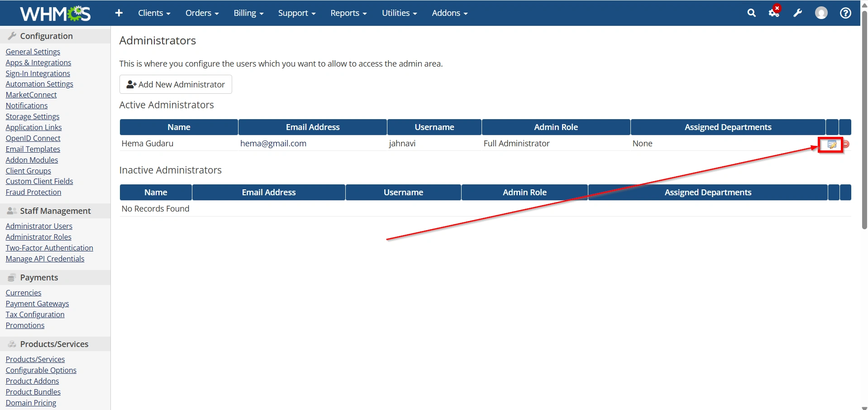This screenshot has width=868, height=410.
Task: Expand the Billing menu
Action: 248,13
